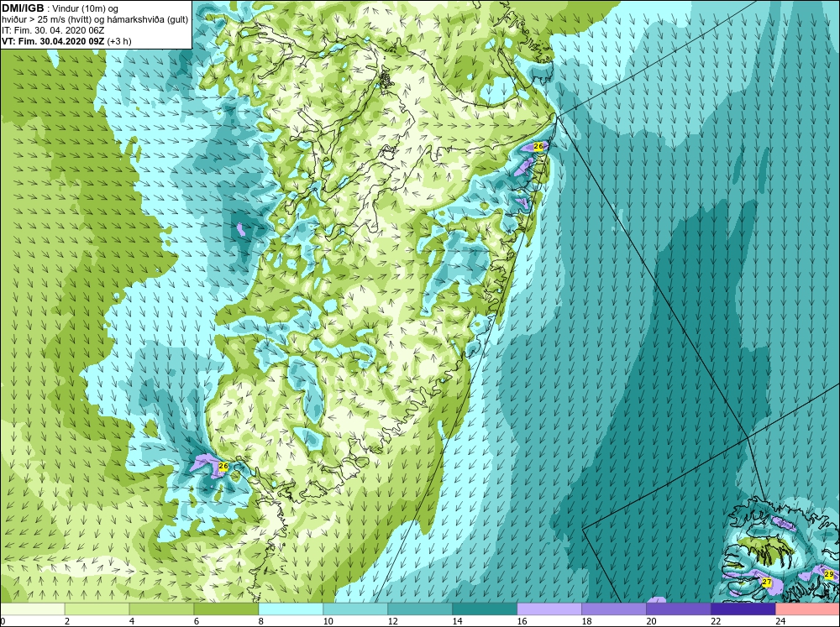
Task: Pick the medium purple 18–20 legend swatch
Action: coord(613,609)
